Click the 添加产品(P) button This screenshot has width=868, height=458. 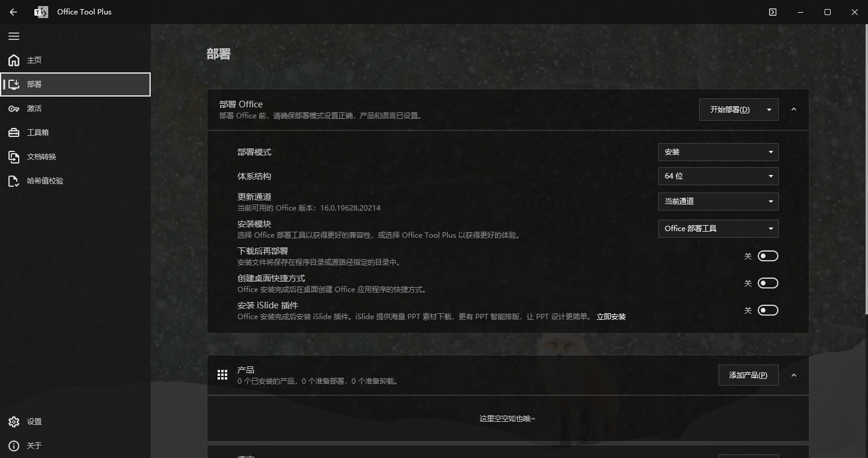(748, 375)
